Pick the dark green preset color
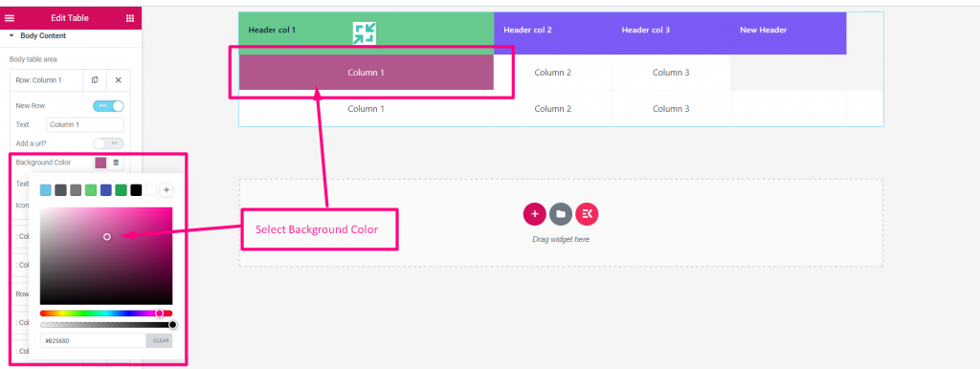 (121, 190)
